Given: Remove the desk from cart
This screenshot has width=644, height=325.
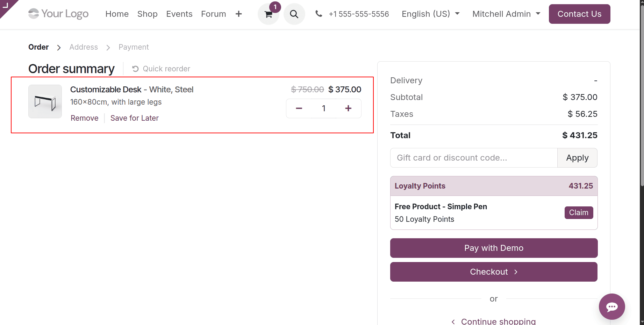Looking at the screenshot, I should pyautogui.click(x=85, y=118).
